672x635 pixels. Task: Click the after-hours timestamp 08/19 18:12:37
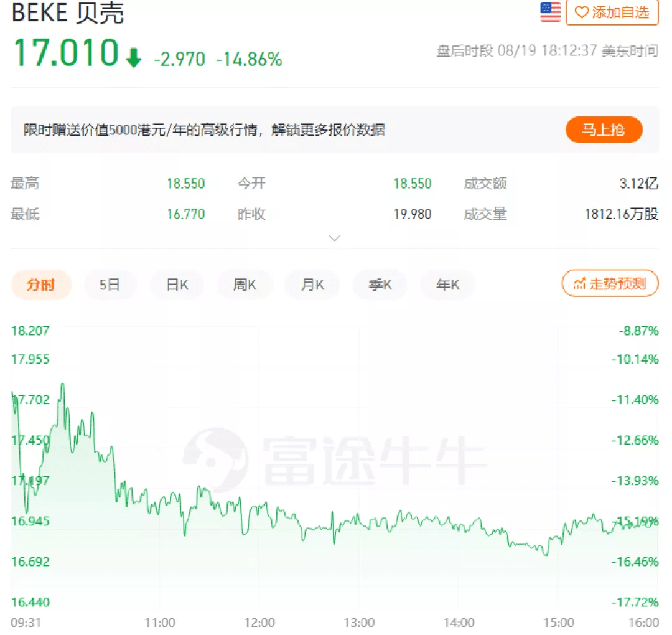point(548,50)
